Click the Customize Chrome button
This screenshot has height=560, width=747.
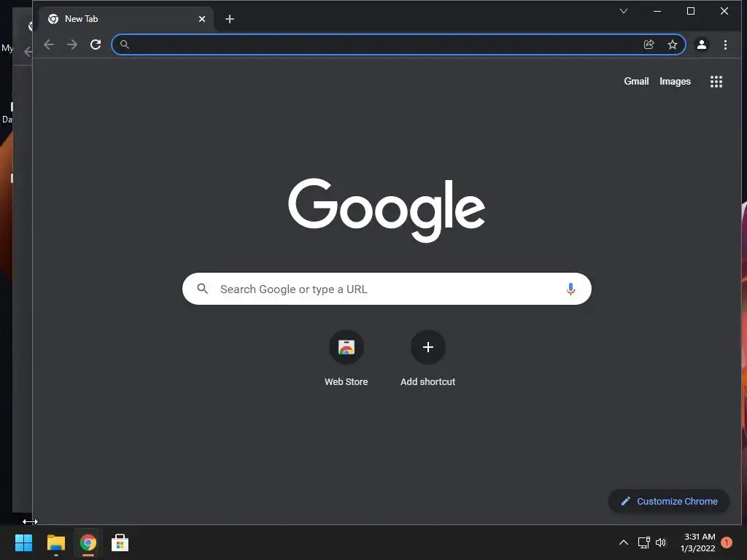click(x=669, y=502)
